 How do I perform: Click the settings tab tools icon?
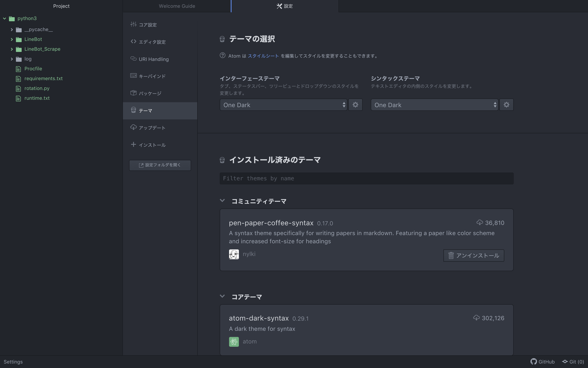point(280,6)
